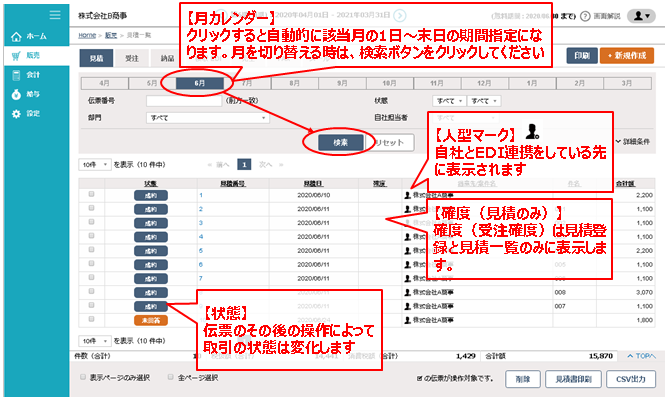Click the 2020/06/10 date cell
This screenshot has height=401, width=670.
point(314,195)
